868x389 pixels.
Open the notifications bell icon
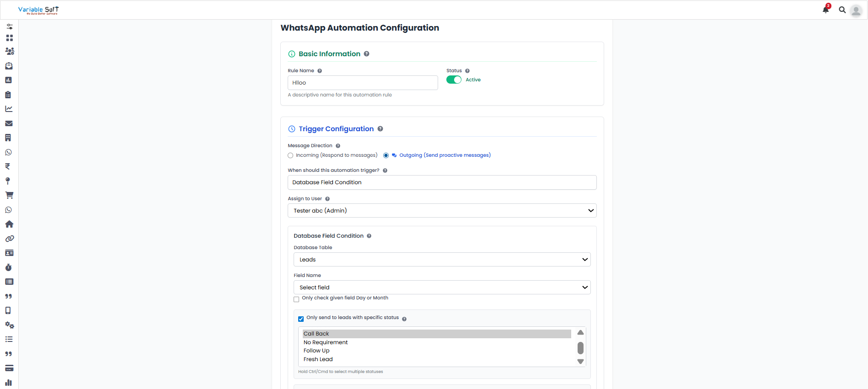tap(825, 10)
